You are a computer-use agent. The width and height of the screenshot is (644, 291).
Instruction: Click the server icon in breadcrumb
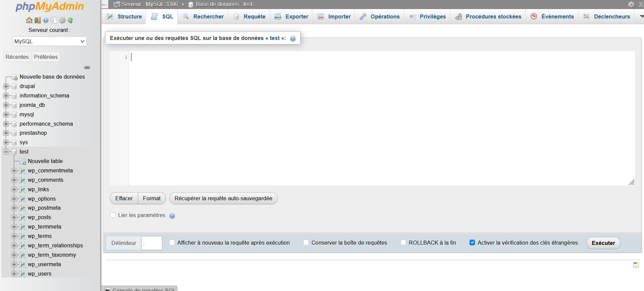click(117, 4)
